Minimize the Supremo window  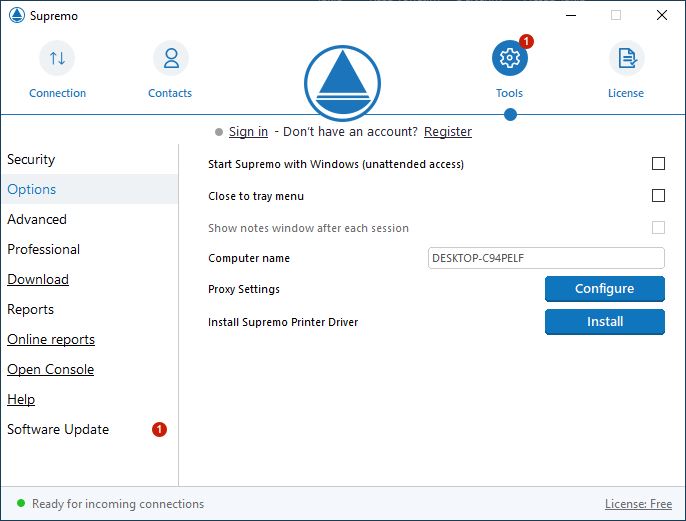point(571,15)
